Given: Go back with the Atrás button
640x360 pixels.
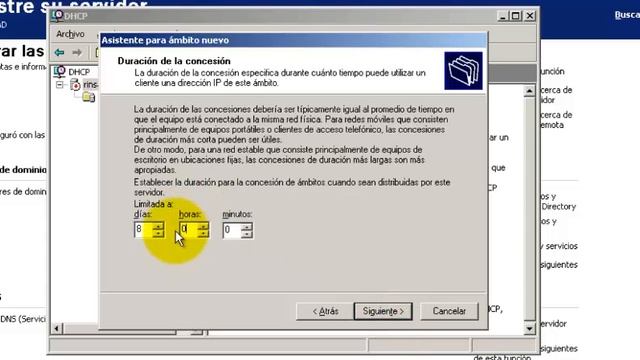Looking at the screenshot, I should click(325, 311).
